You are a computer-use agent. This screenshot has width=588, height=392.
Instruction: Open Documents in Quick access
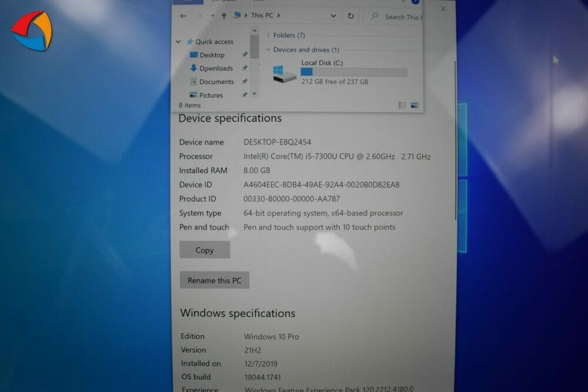point(216,82)
